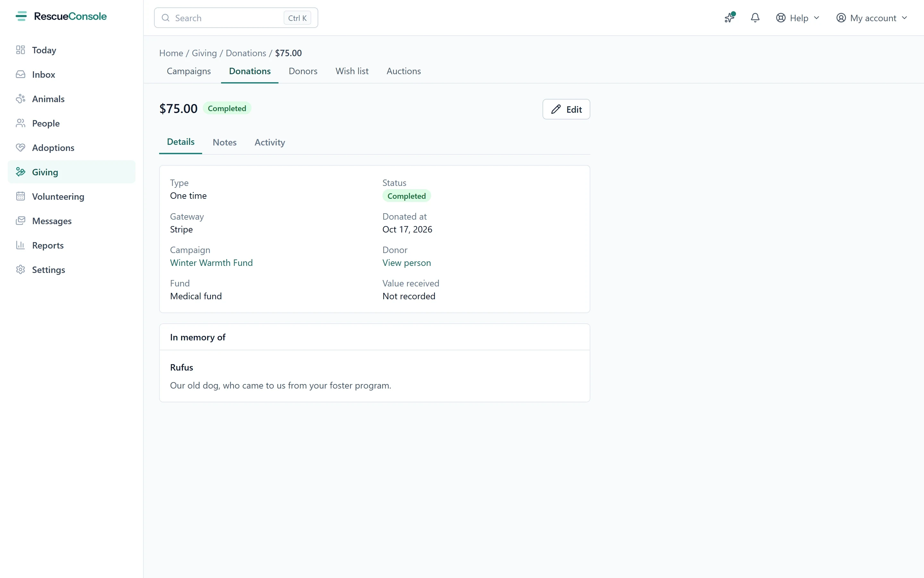Click the Not recorded value
924x578 pixels.
tap(409, 296)
